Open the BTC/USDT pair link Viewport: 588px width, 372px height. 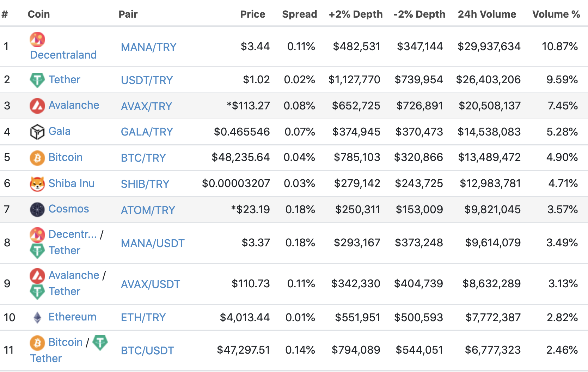coord(147,350)
